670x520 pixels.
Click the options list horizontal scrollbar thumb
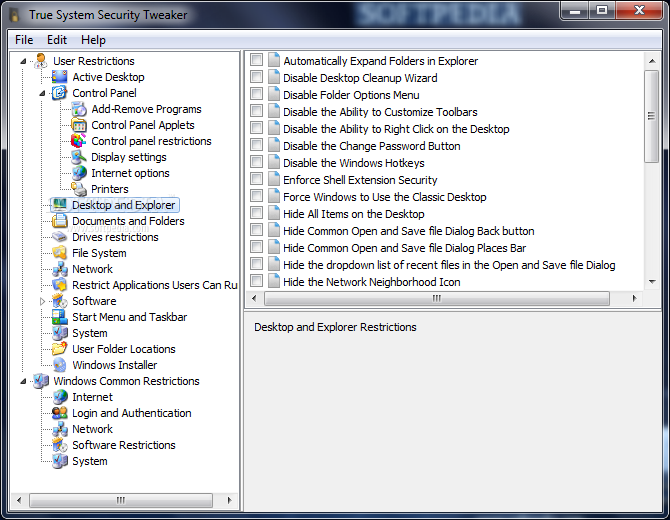[437, 298]
